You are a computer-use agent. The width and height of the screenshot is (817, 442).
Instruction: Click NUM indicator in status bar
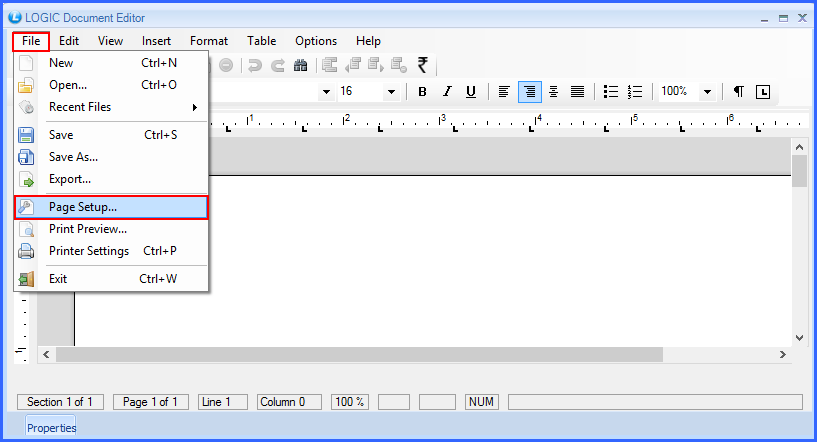tap(481, 402)
